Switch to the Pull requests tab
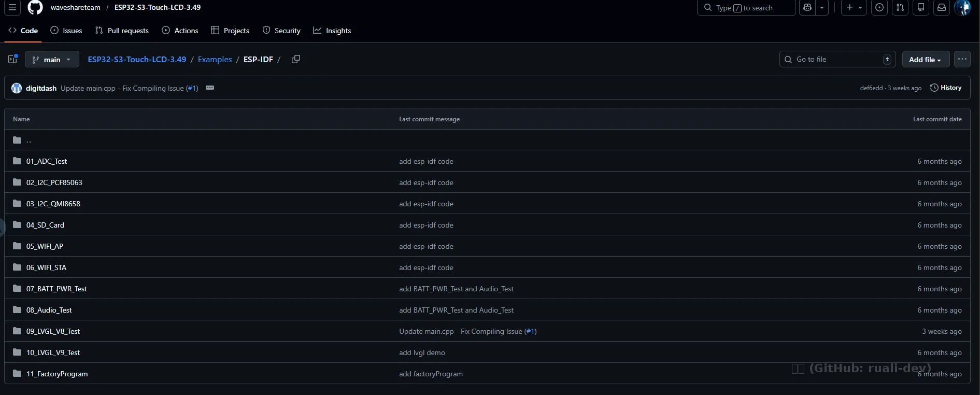Image resolution: width=980 pixels, height=395 pixels. click(x=122, y=31)
